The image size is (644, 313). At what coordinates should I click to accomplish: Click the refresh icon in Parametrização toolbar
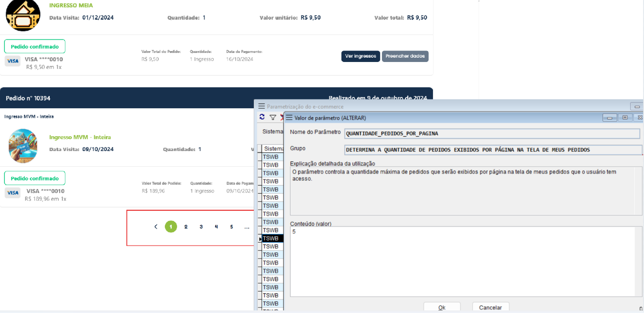(x=262, y=117)
